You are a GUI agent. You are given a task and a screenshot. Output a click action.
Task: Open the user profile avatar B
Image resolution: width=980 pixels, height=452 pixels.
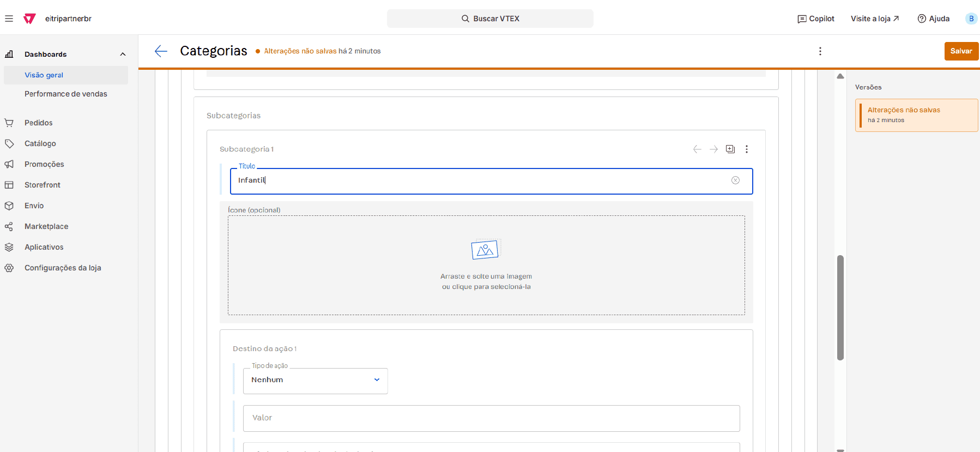pos(971,19)
